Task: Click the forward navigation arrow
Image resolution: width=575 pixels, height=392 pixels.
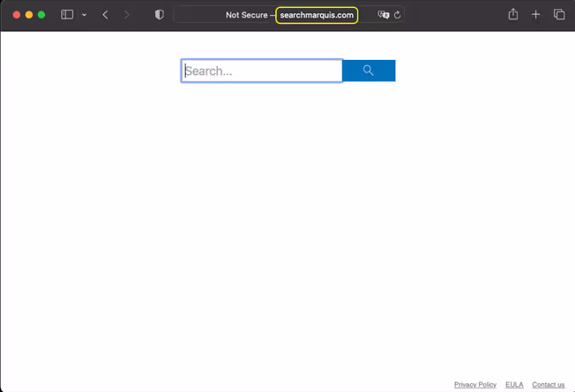Action: coord(127,15)
